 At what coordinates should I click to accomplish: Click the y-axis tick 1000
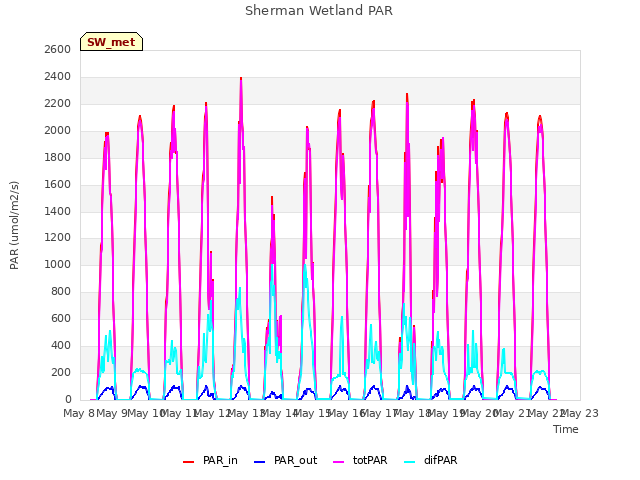coord(58,264)
